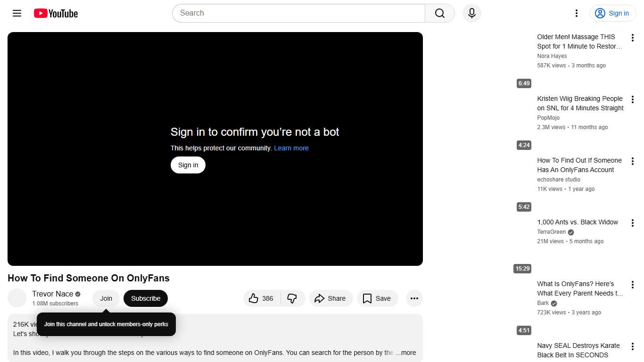The width and height of the screenshot is (644, 362).
Task: Join the channel for members-only perks
Action: click(x=106, y=298)
